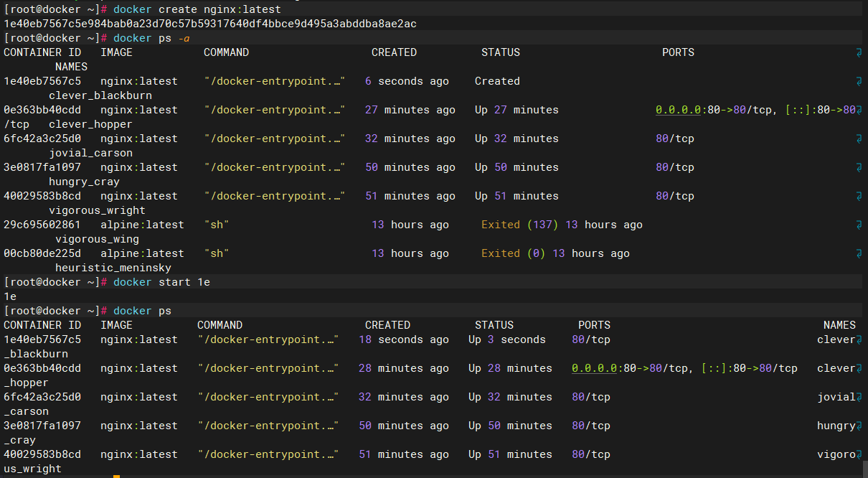The height and width of the screenshot is (478, 868).
Task: Click the '-a' flag in the docker ps command
Action: (x=183, y=38)
